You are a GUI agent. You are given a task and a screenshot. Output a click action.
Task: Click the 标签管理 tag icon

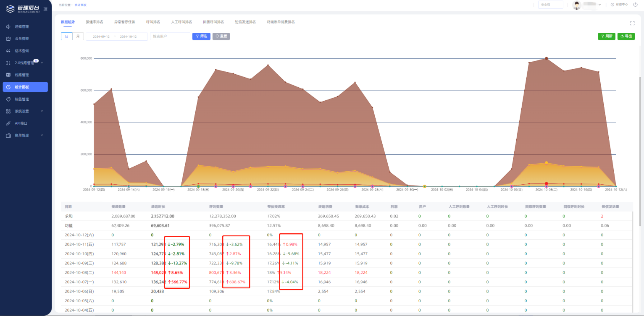point(8,99)
